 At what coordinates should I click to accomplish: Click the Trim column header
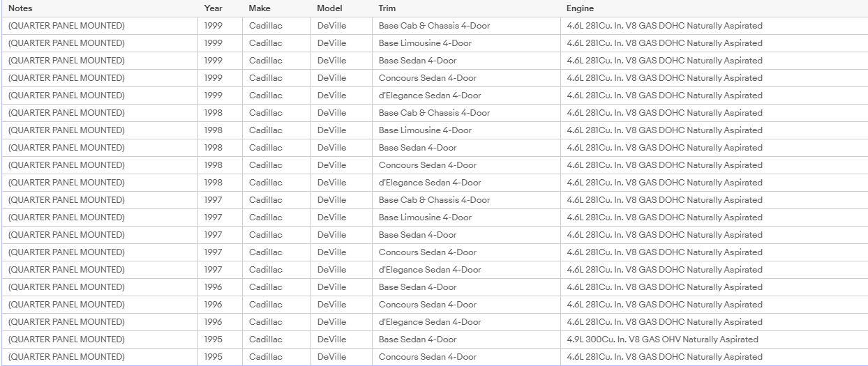[x=467, y=8]
